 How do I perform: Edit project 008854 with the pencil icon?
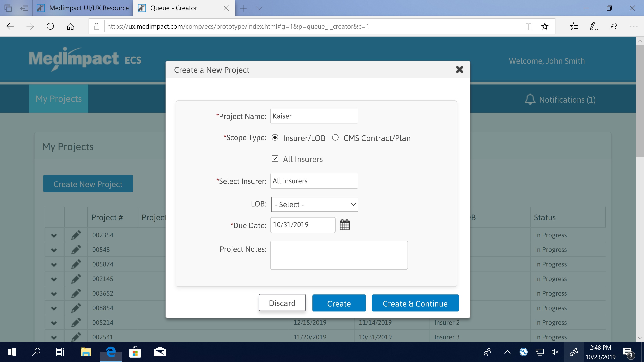[76, 308]
